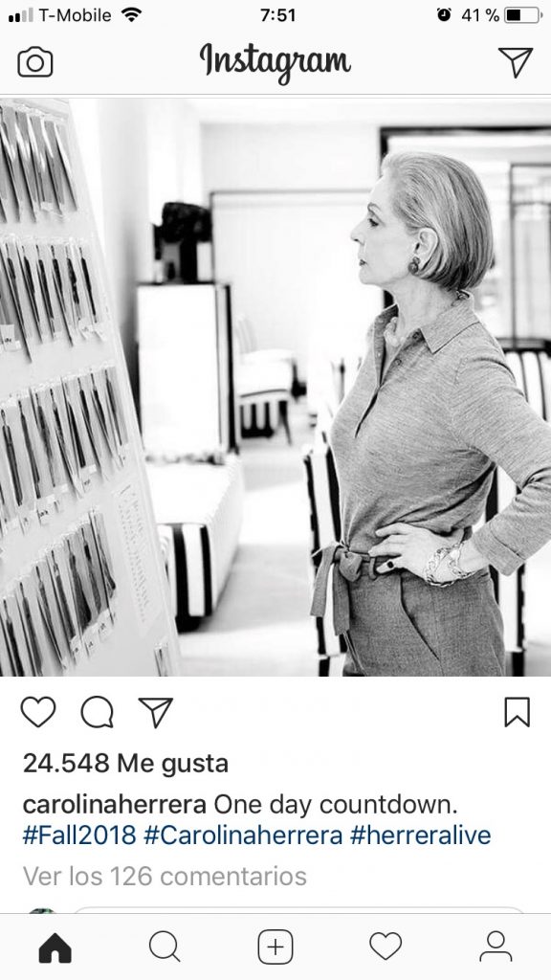Expand Ver los 126 comentarios
Screen dimensions: 551x980
pos(165,877)
